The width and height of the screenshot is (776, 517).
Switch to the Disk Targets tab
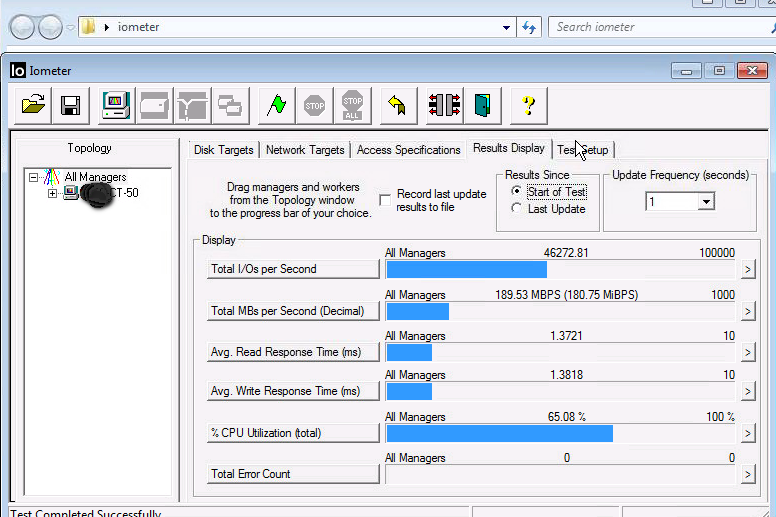tap(223, 150)
